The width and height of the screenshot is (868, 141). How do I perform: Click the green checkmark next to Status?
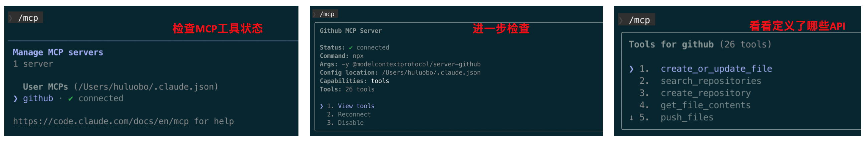(351, 48)
